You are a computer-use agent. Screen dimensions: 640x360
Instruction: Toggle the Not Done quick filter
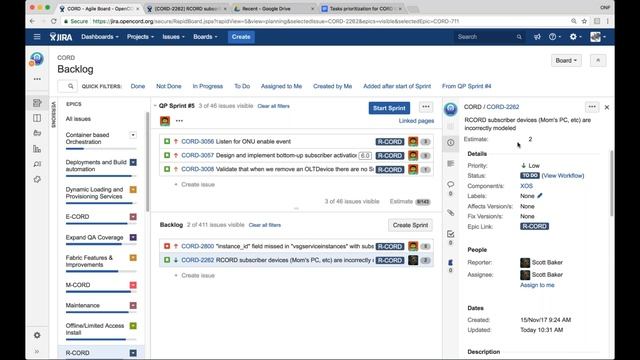[x=169, y=86]
